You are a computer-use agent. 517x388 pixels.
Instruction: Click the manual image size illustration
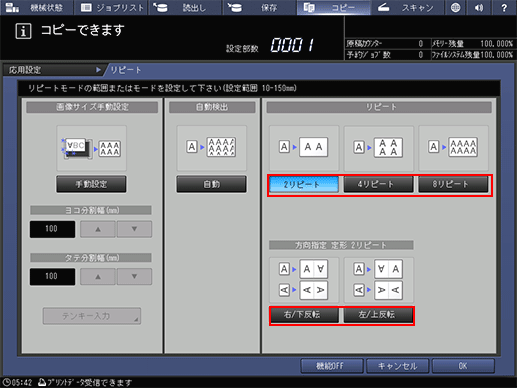(x=91, y=148)
